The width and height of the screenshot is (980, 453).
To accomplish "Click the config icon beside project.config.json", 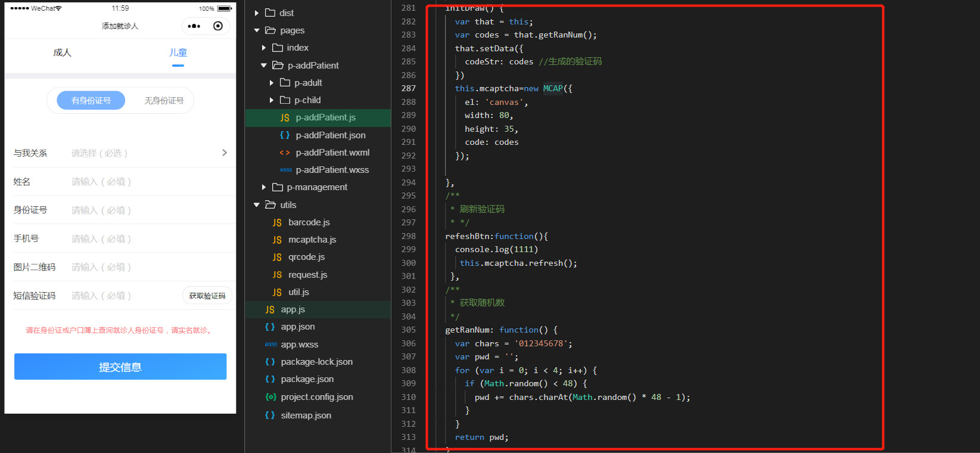I will pos(270,397).
